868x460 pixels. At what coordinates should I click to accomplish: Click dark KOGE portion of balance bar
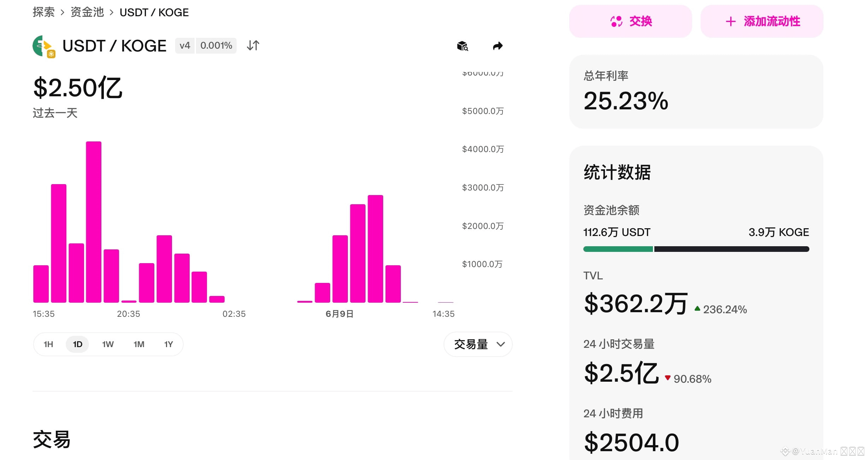[x=731, y=249]
